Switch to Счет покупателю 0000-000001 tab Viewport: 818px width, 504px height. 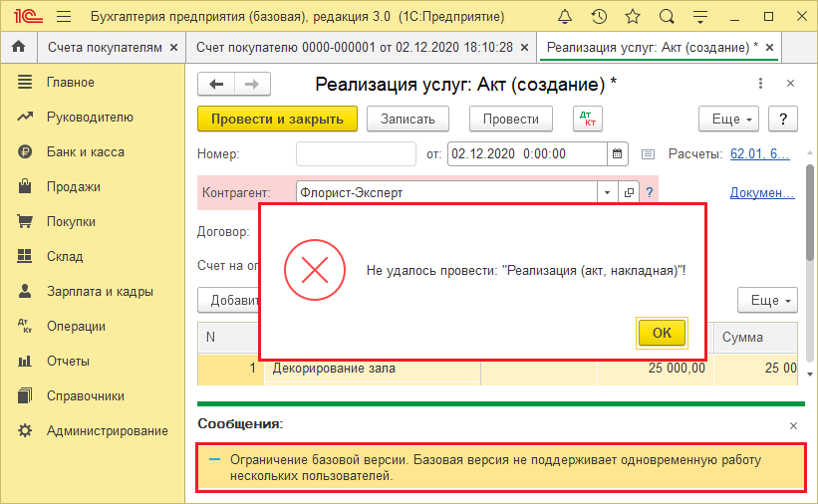[x=355, y=48]
